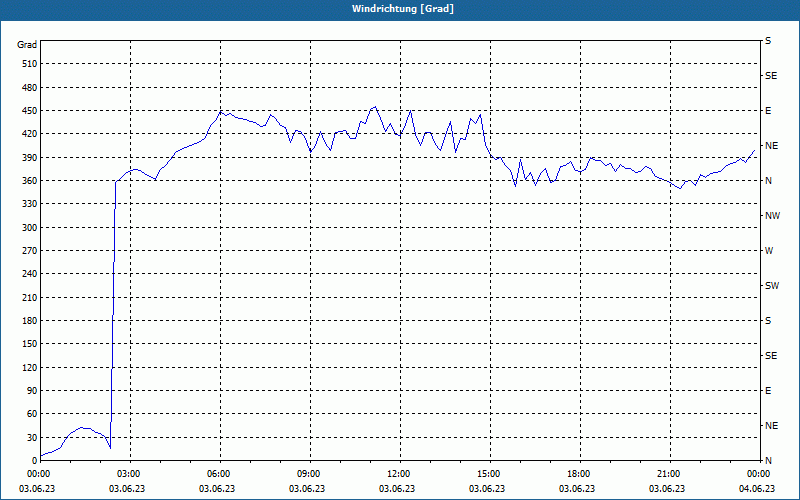
Task: Click the NE compass label level with 30
Action: click(x=771, y=426)
